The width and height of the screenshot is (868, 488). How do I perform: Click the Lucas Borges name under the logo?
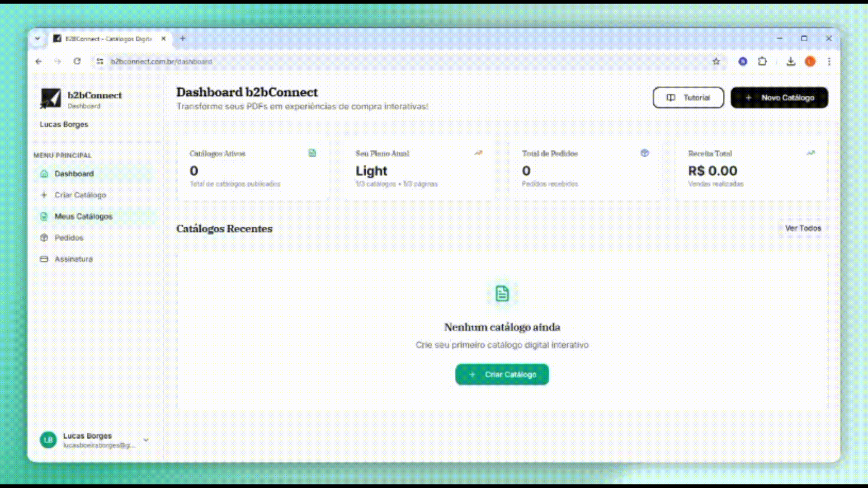[x=64, y=124]
